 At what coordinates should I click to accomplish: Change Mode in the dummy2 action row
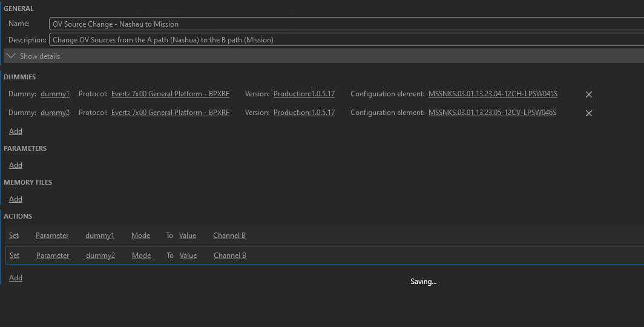coord(141,256)
